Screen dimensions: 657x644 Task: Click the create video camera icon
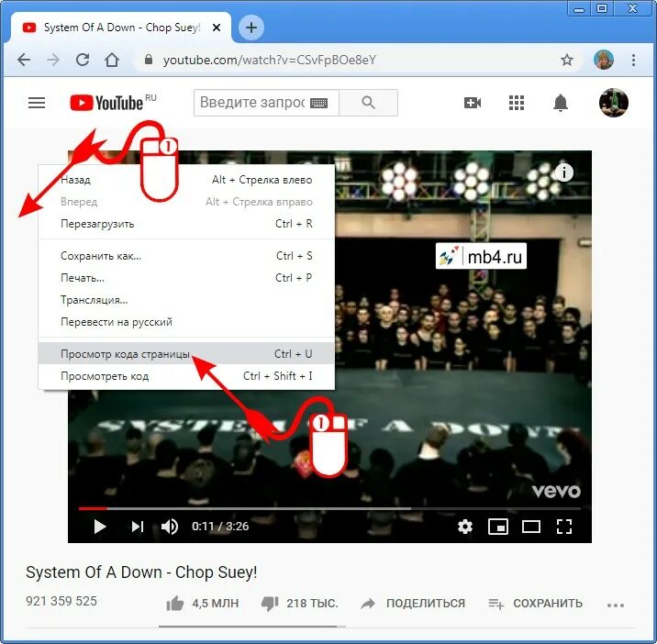click(473, 103)
